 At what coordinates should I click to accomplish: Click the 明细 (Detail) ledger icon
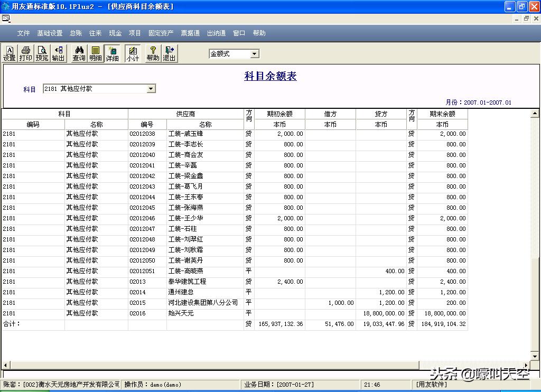pos(95,53)
